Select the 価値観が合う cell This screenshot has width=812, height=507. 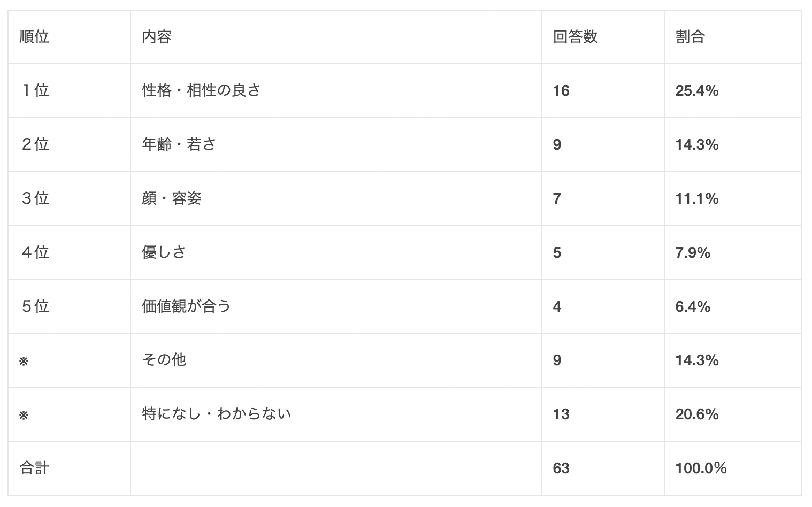(x=186, y=306)
